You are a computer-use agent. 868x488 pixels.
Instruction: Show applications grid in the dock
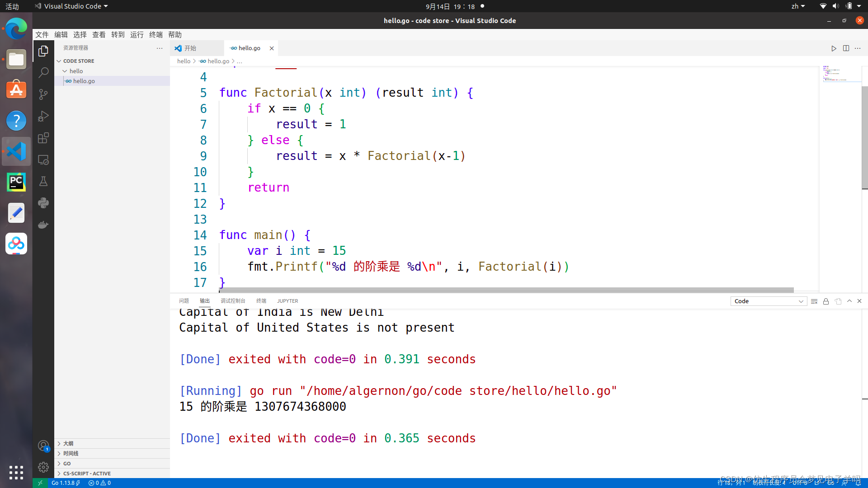click(16, 473)
